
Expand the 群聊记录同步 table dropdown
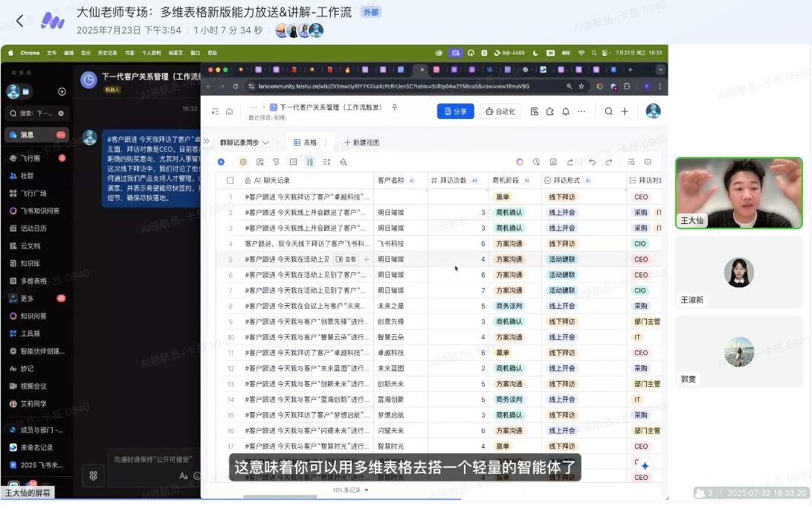(245, 142)
